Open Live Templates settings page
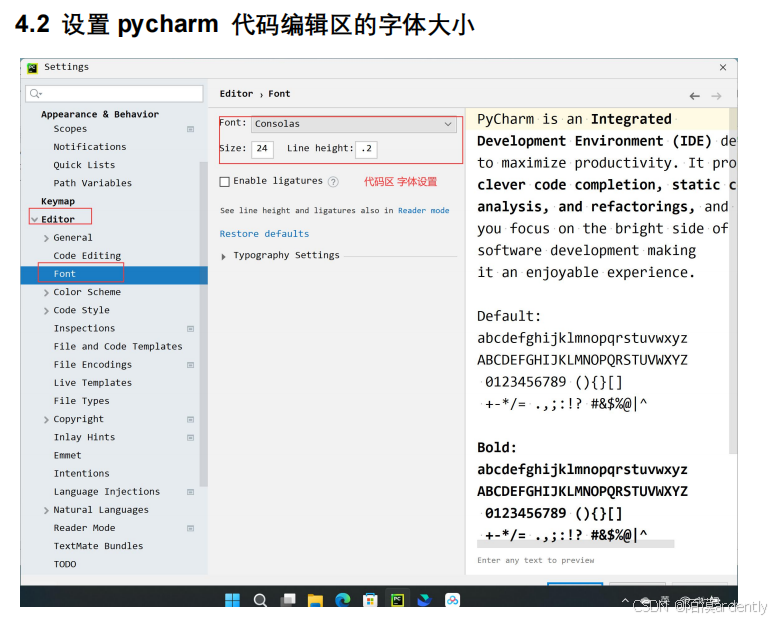This screenshot has height=620, width=775. tap(92, 383)
